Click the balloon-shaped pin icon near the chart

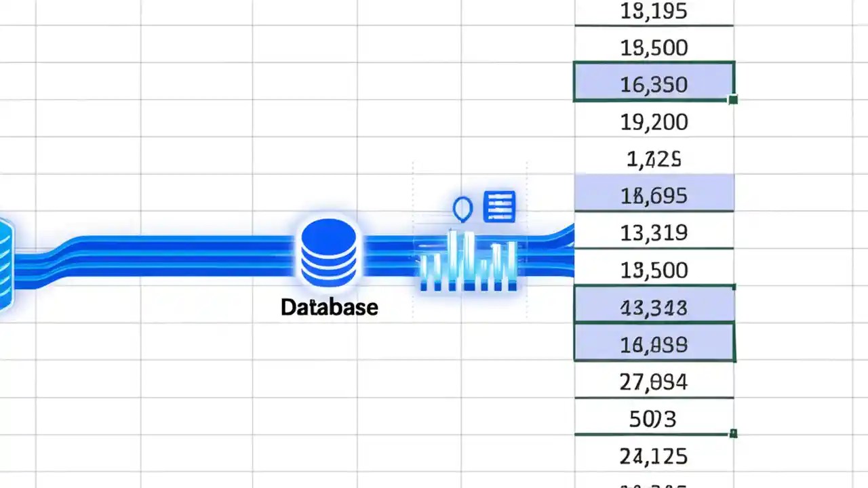462,209
